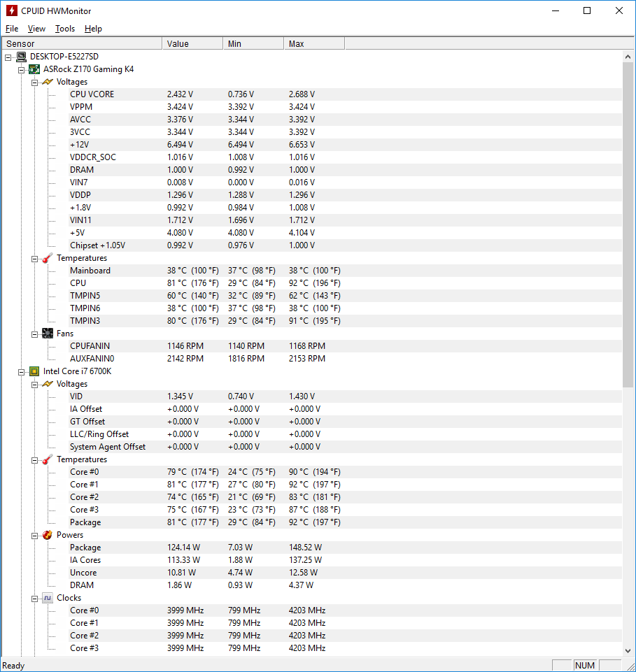Select the IA Offset row
This screenshot has width=636, height=672.
345,409
